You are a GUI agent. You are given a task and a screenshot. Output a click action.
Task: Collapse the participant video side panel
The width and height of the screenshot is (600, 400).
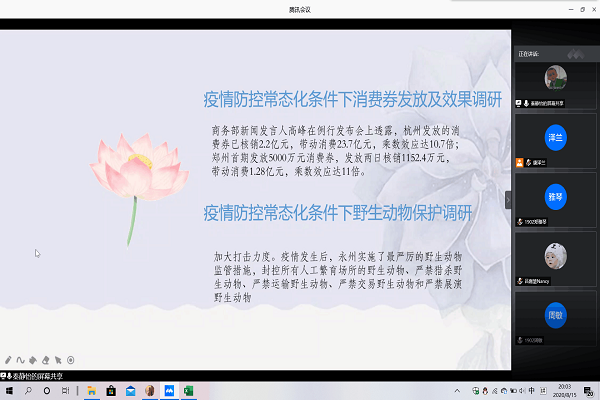click(508, 199)
